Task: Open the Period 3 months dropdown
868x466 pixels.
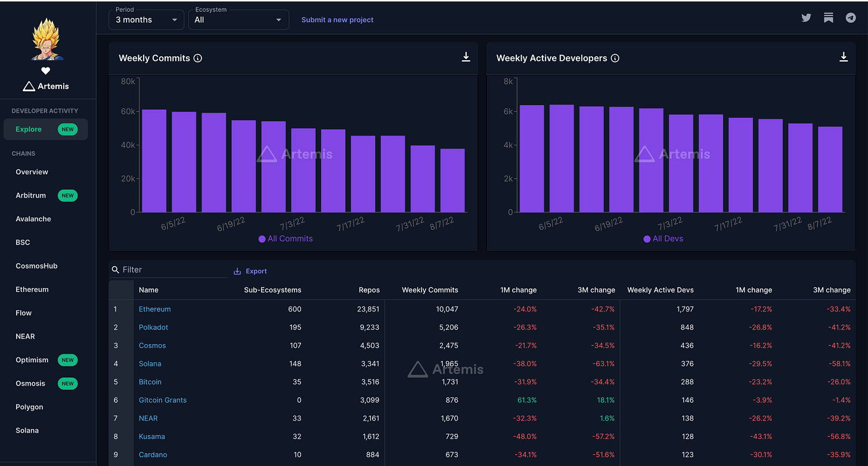Action: coord(146,20)
